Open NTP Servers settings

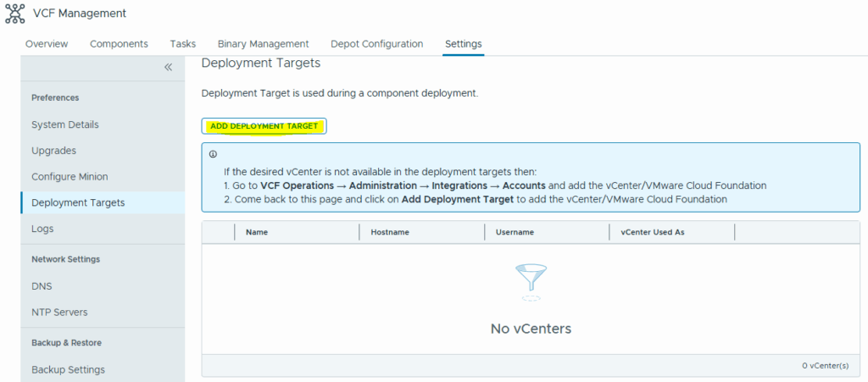[x=59, y=312]
